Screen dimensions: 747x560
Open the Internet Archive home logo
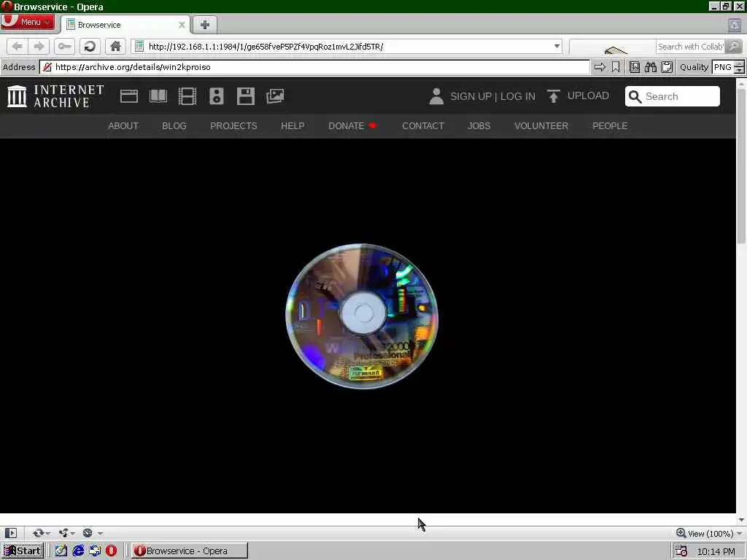pos(55,96)
